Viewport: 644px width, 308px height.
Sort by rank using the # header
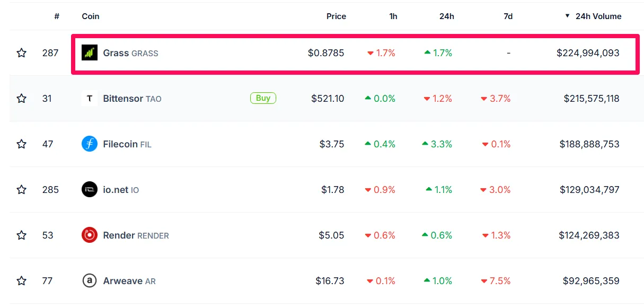pos(57,16)
